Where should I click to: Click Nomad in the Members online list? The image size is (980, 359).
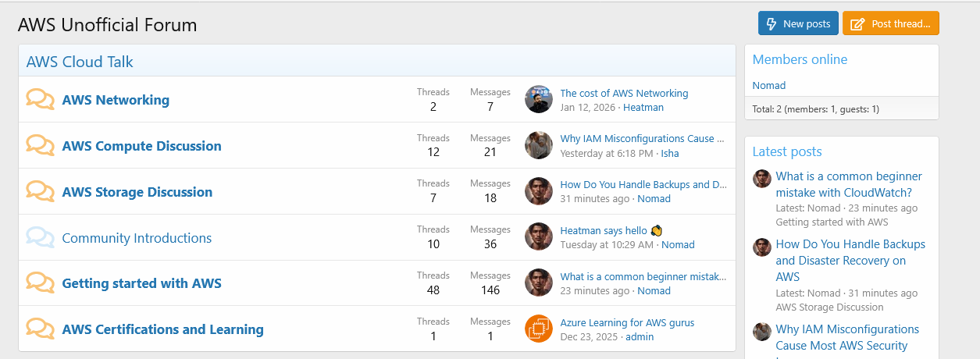click(768, 85)
